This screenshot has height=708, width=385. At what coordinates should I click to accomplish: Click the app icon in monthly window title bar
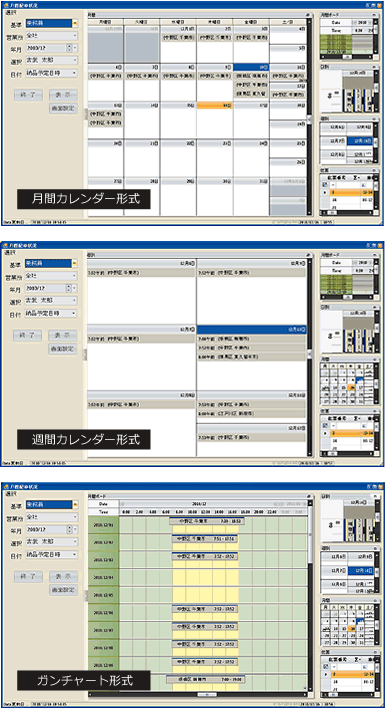(5, 5)
